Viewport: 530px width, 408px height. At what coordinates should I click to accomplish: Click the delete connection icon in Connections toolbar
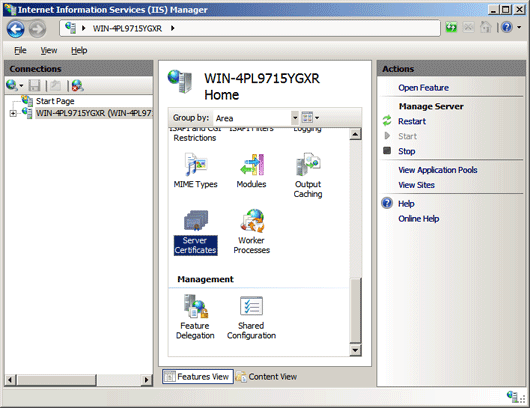point(77,86)
